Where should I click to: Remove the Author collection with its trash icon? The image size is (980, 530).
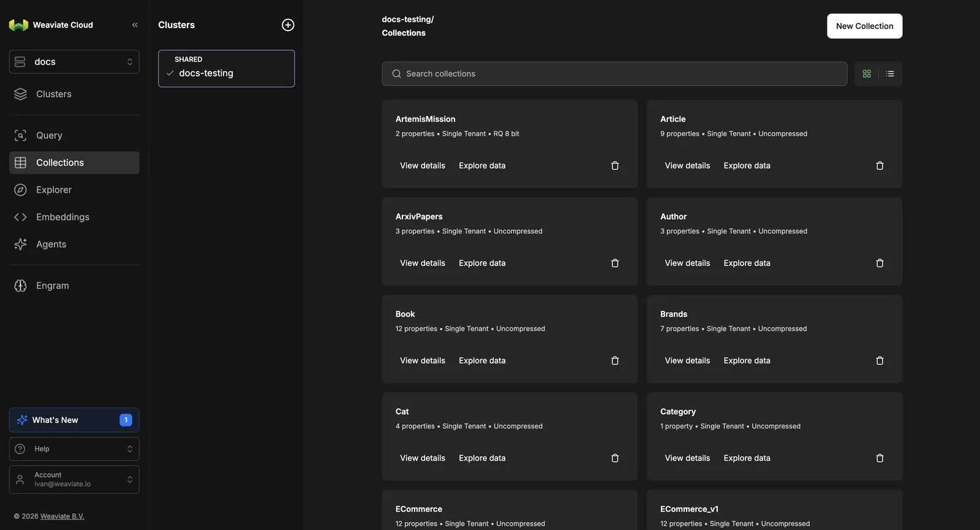click(x=880, y=263)
